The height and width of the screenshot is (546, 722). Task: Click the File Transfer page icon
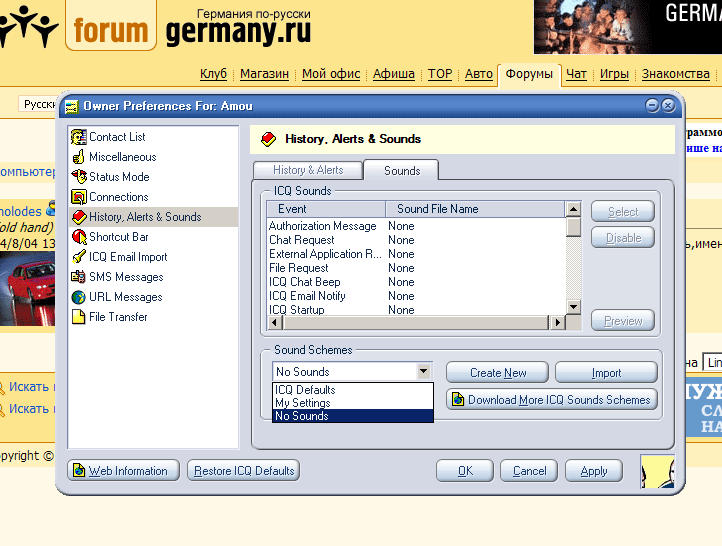(79, 317)
